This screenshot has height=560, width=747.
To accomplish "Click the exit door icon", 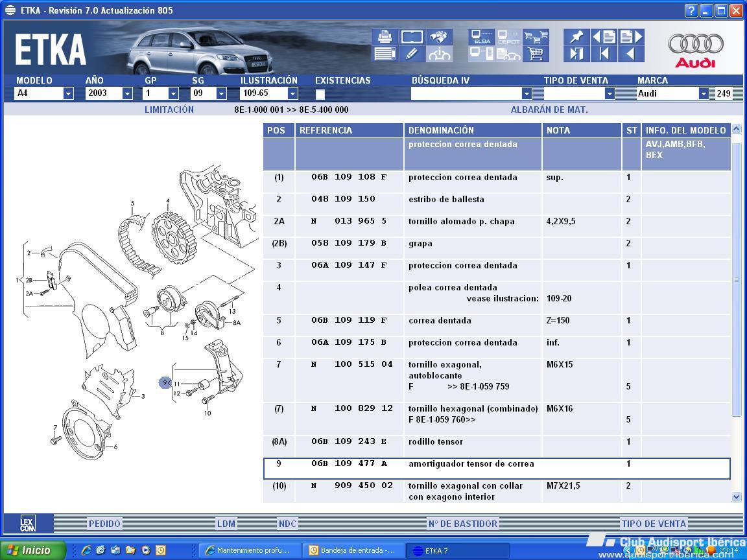I will (576, 54).
